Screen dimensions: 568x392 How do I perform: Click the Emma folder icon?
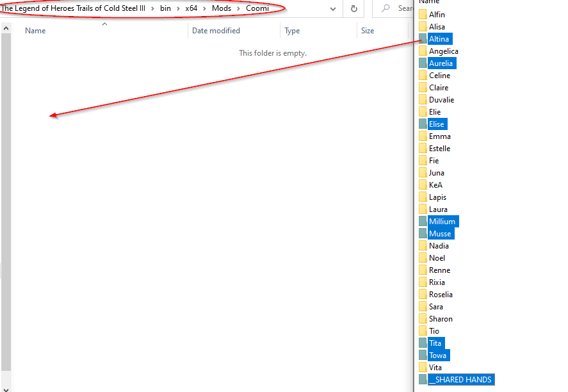coord(423,136)
